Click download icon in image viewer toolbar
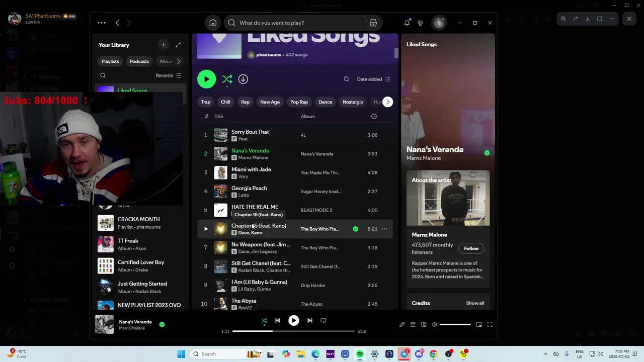644x362 pixels. pyautogui.click(x=587, y=19)
